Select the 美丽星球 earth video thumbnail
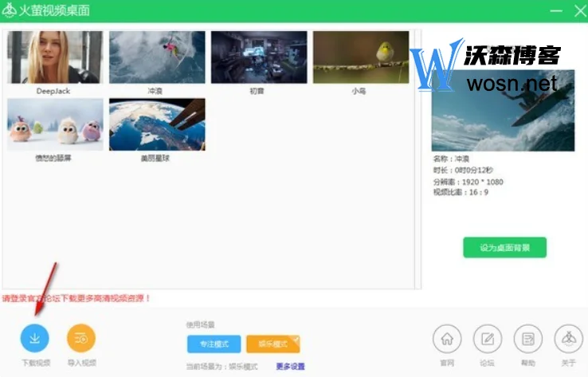This screenshot has width=588, height=377. point(157,124)
